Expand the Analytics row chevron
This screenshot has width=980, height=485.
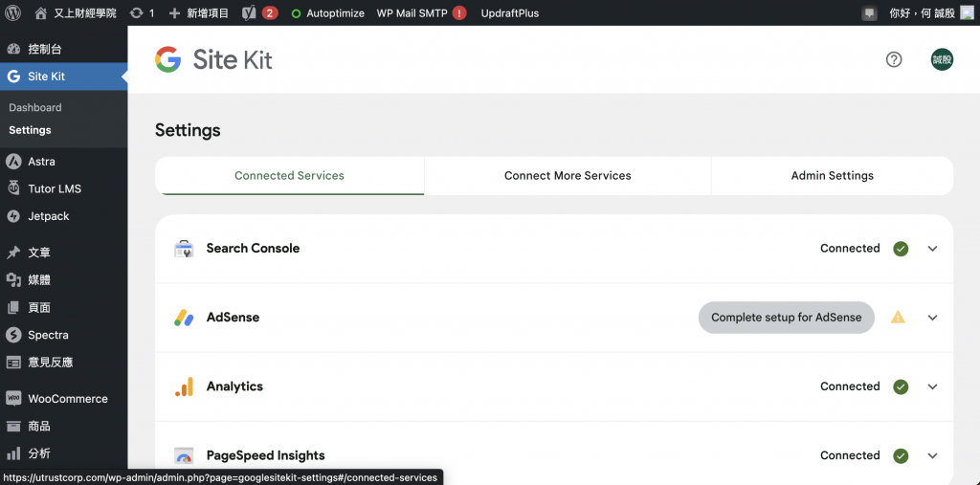(x=932, y=386)
